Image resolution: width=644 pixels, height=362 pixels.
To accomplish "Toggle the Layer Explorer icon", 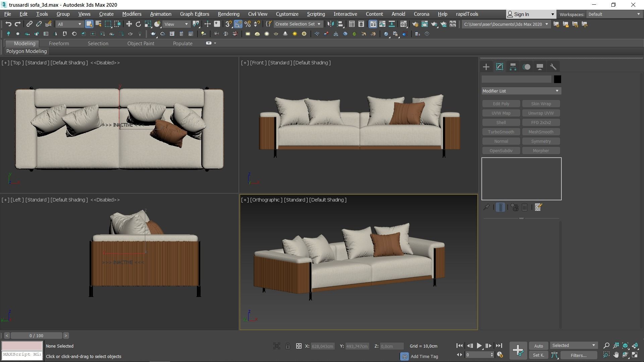I will (x=361, y=24).
